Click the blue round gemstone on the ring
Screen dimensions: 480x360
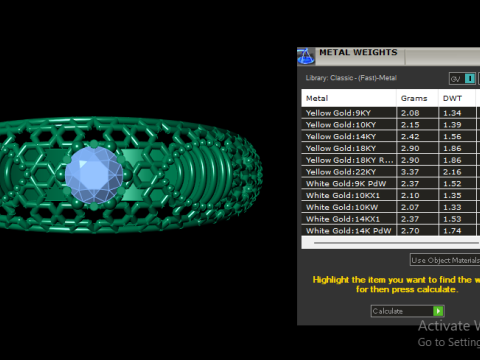pos(94,175)
